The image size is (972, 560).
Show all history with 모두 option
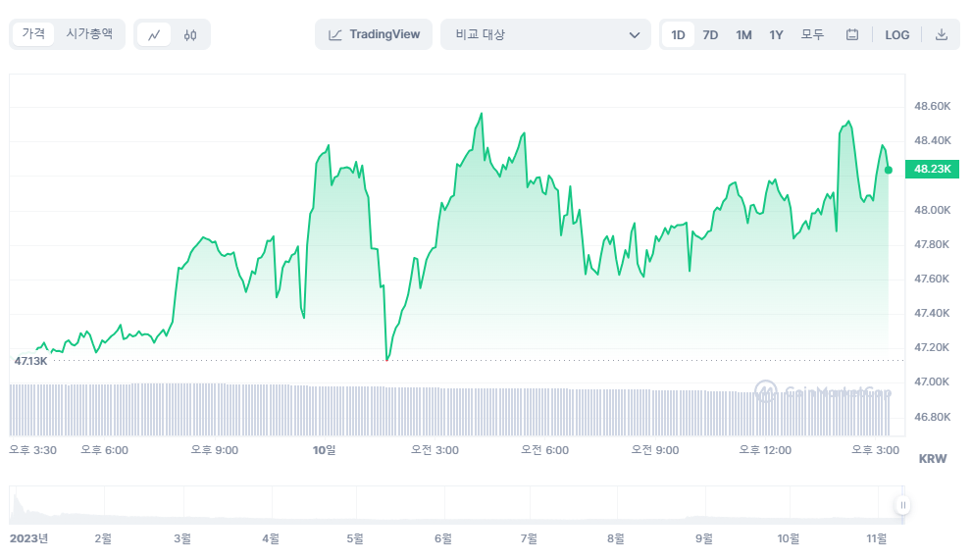812,34
